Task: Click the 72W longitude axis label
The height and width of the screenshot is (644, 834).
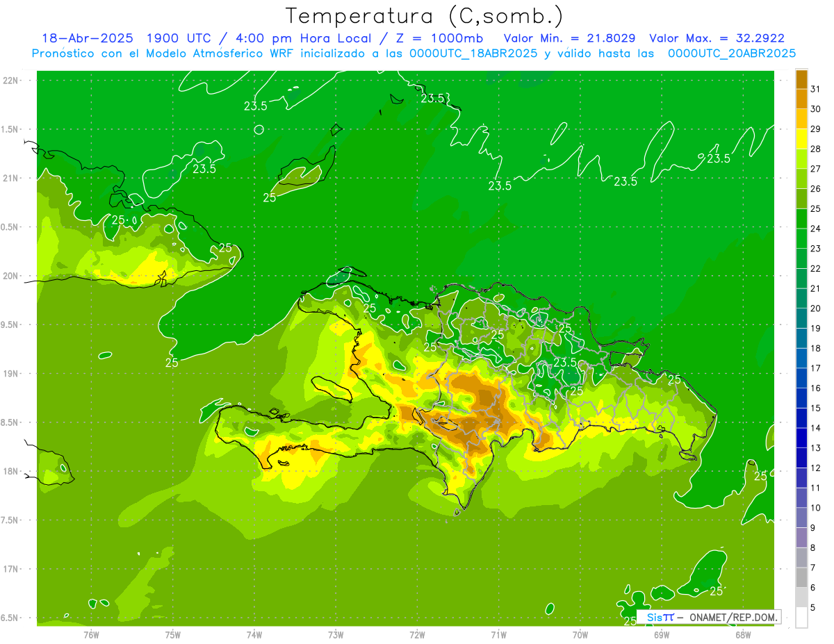Action: (x=418, y=635)
